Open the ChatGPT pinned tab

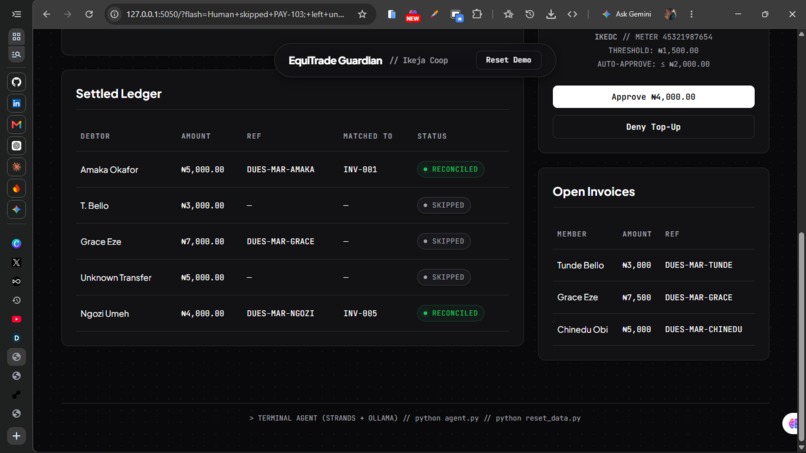[16, 146]
